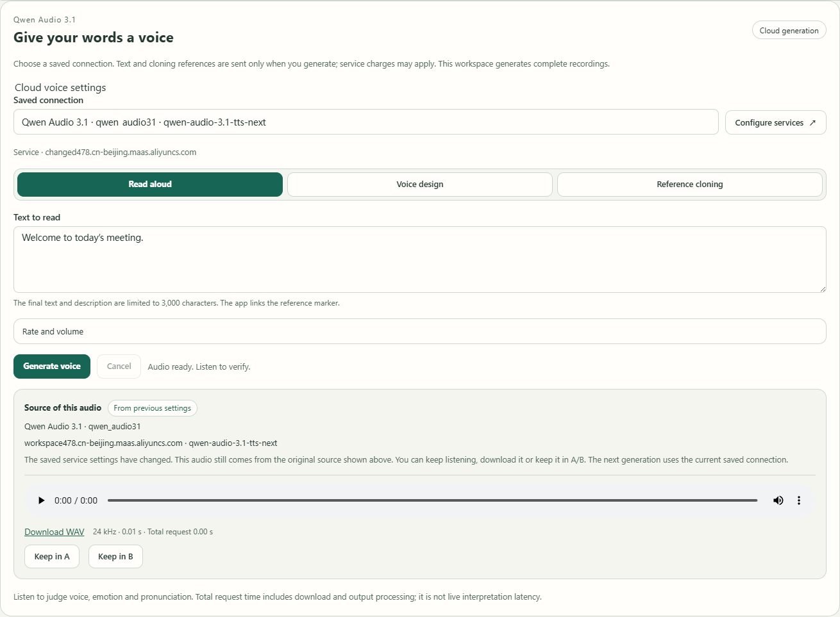This screenshot has width=840, height=617.
Task: Click the '24 kHz · 0.01 s' audio info
Action: pyautogui.click(x=117, y=532)
